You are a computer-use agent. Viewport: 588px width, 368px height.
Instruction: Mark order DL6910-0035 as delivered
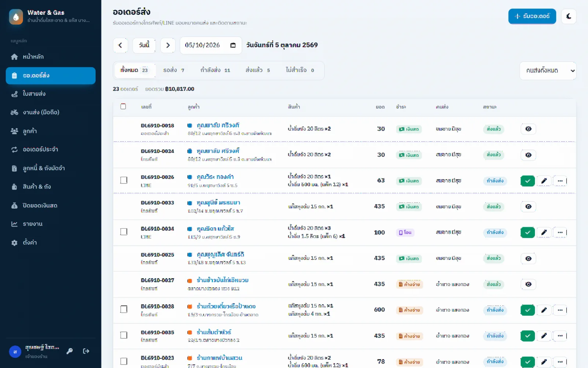[x=527, y=336]
